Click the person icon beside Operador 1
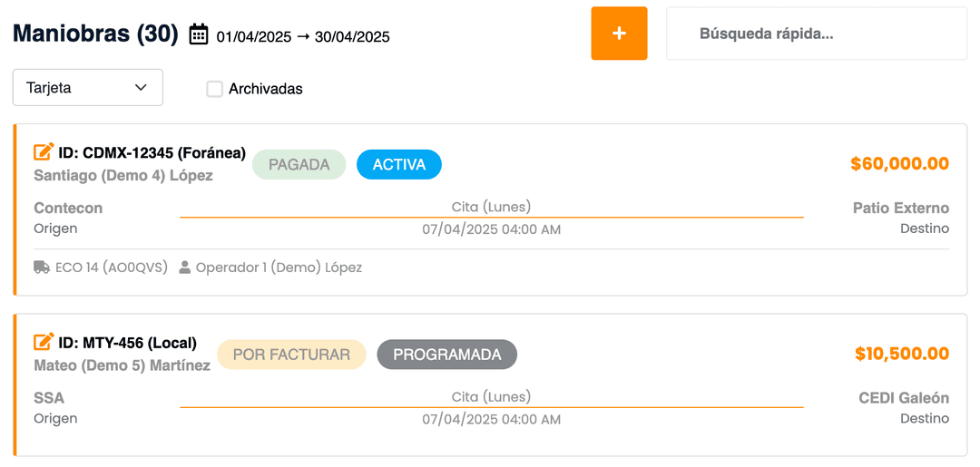Image resolution: width=980 pixels, height=467 pixels. [185, 268]
